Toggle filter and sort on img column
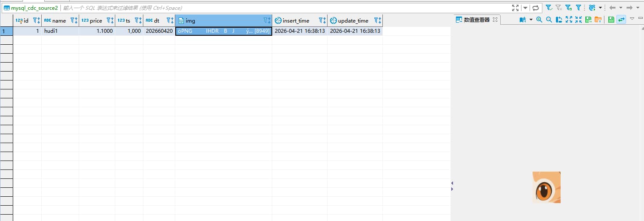 coord(267,20)
